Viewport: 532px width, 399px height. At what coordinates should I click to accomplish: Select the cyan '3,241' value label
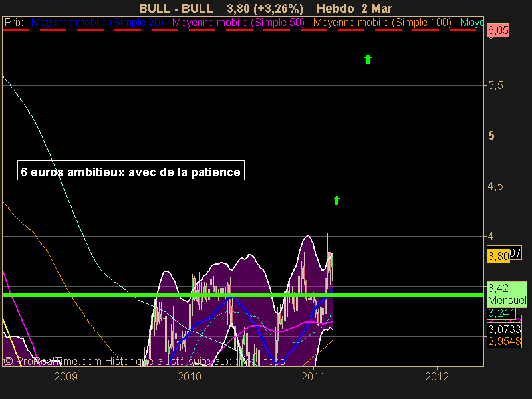(x=501, y=313)
